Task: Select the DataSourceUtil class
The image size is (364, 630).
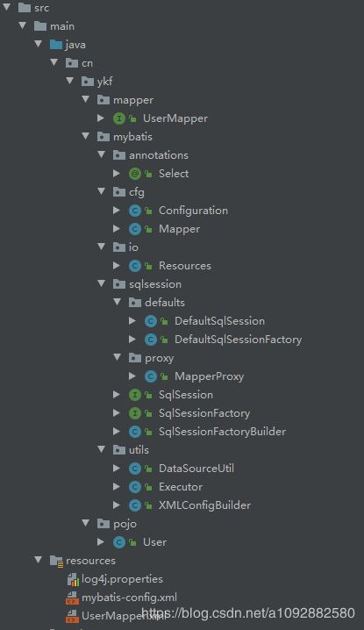Action: [x=196, y=469]
